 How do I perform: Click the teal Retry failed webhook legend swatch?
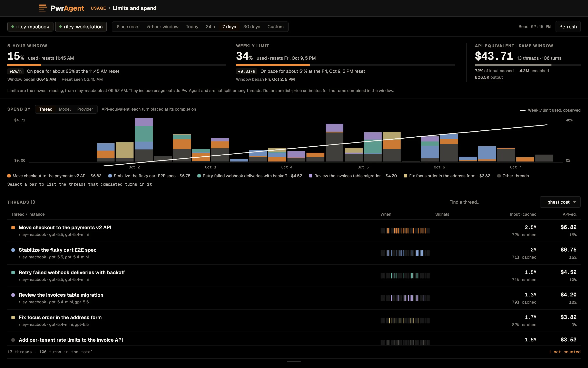(199, 176)
